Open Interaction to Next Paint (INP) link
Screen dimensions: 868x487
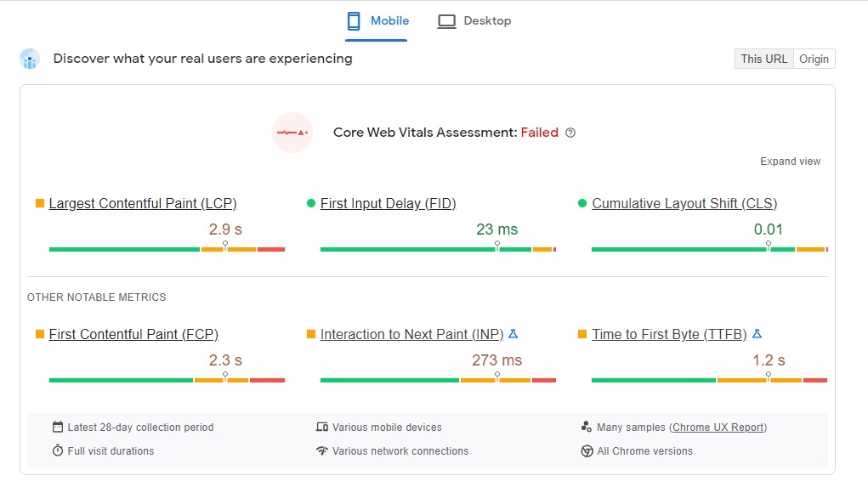pos(411,334)
